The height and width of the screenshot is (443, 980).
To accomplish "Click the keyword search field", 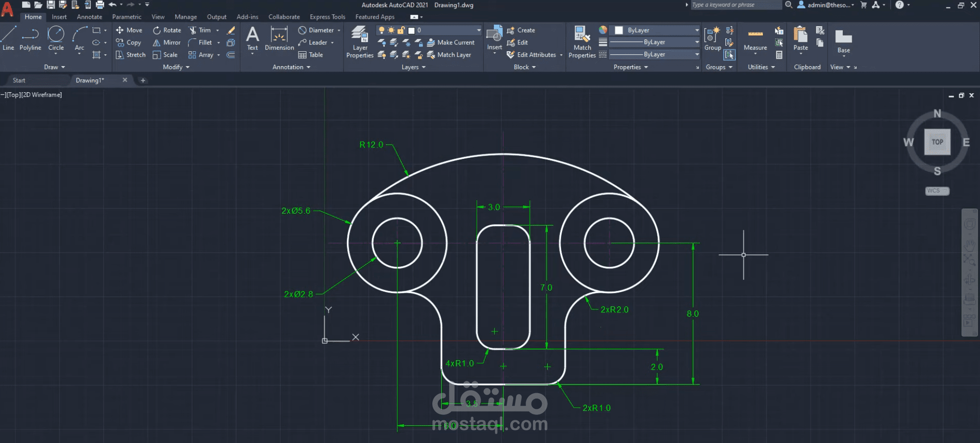I will [x=736, y=5].
